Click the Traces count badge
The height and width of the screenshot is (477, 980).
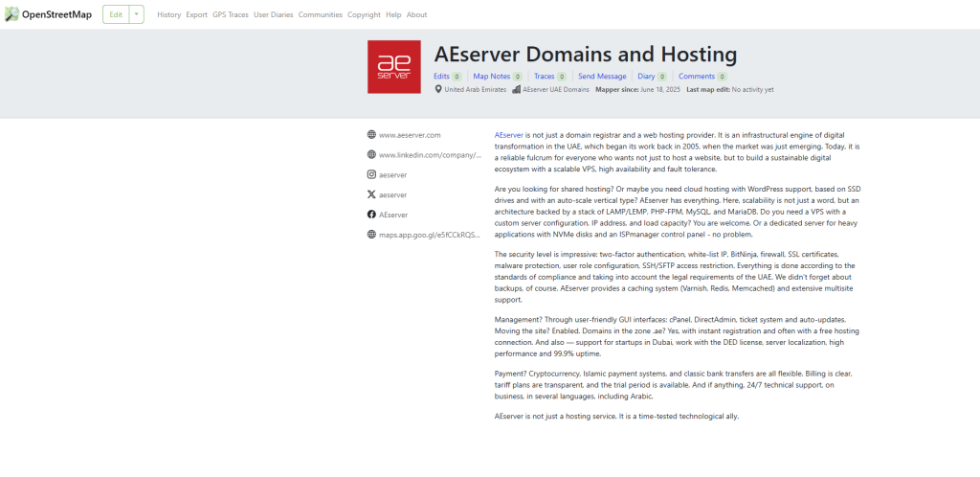562,77
